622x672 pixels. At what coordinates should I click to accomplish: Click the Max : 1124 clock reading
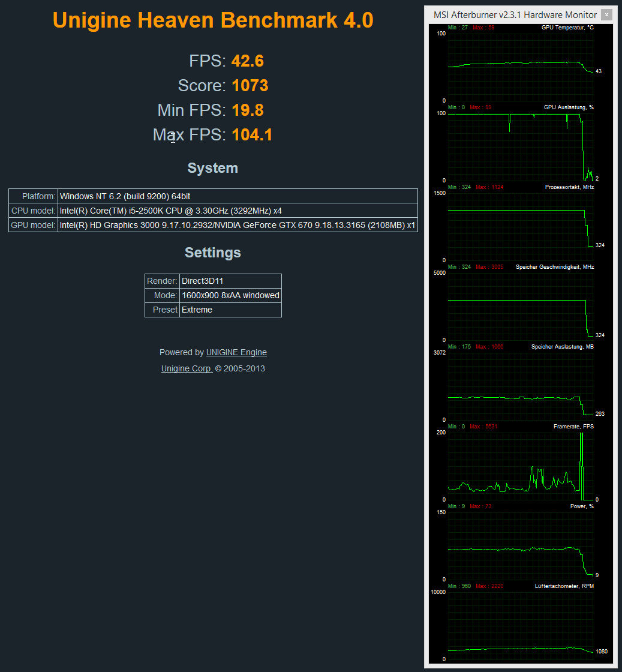point(489,187)
